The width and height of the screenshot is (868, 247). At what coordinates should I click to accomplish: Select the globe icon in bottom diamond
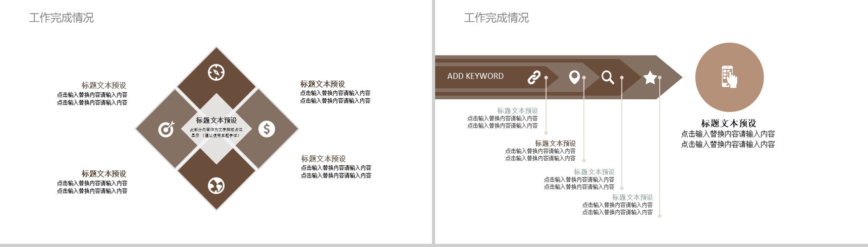click(x=216, y=186)
